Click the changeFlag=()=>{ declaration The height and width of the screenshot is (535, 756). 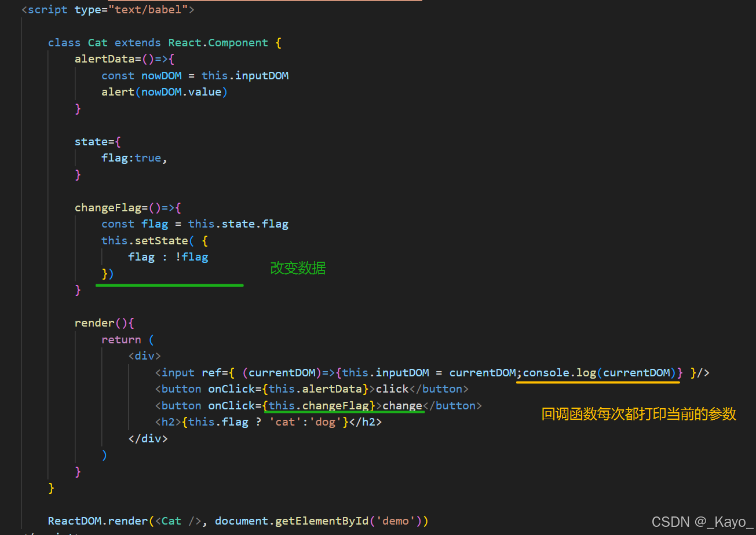[128, 208]
